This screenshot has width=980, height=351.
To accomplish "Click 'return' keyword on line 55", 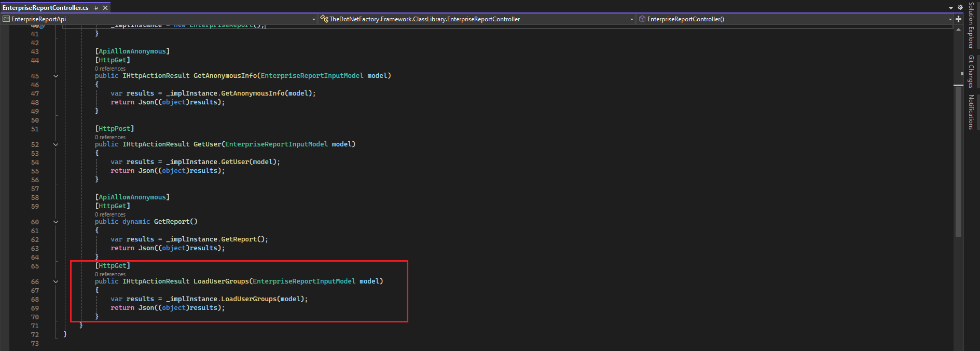I will click(122, 171).
